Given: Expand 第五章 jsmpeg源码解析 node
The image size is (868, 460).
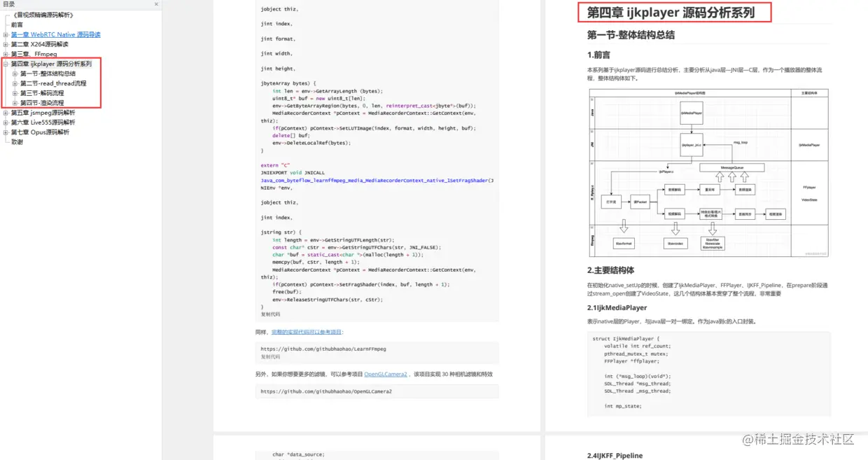Looking at the screenshot, I should [6, 113].
